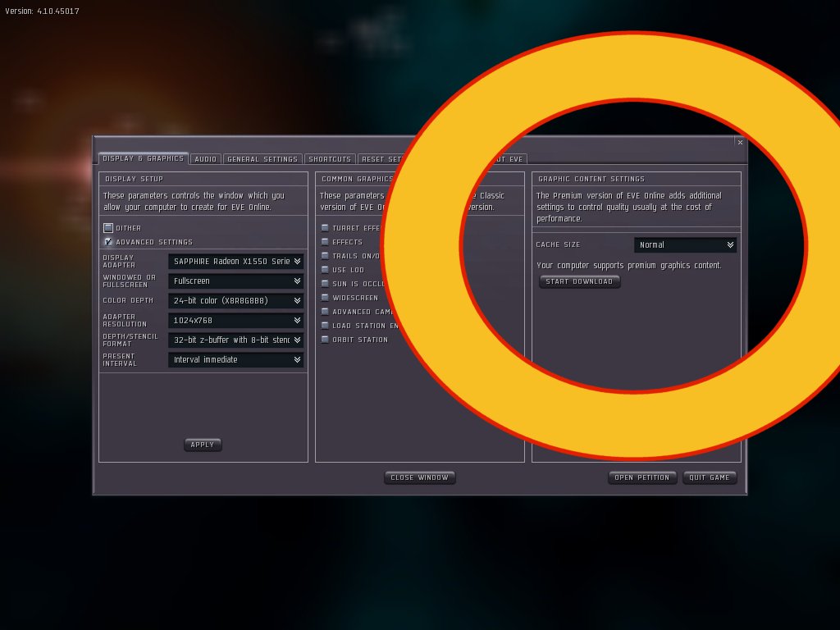840x630 pixels.
Task: Click the Cache Size label
Action: (x=558, y=244)
